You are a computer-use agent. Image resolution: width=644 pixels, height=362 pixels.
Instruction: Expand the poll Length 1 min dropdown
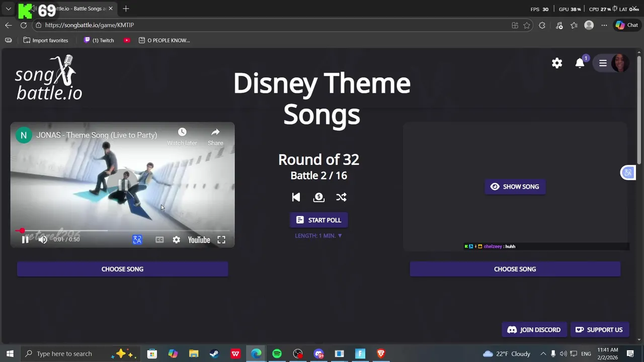click(318, 236)
